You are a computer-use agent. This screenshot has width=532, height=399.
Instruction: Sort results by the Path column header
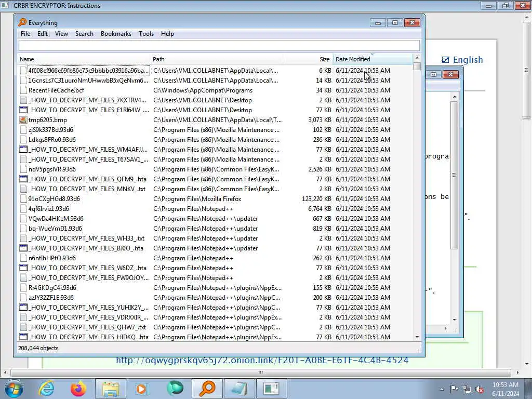(217, 59)
